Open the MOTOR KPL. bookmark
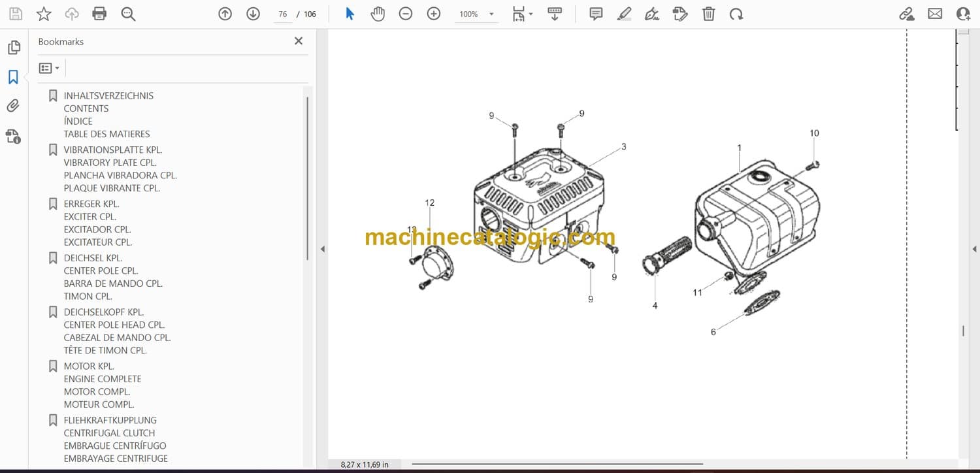The width and height of the screenshot is (980, 473). tap(89, 366)
